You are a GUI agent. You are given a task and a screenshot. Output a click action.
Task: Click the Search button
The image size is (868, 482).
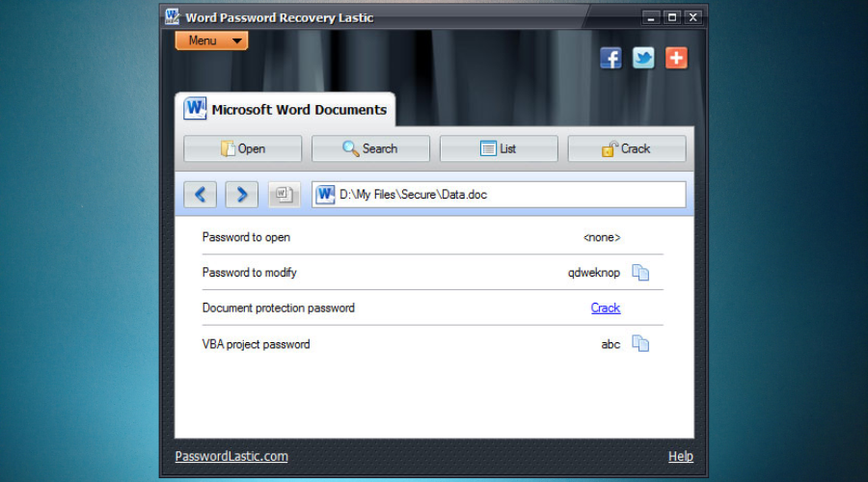370,148
